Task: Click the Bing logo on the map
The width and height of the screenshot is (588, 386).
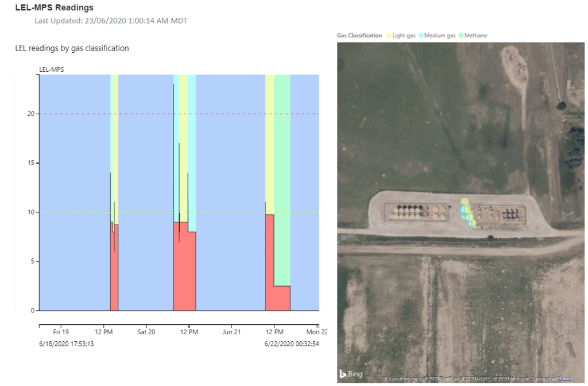Action: (350, 374)
